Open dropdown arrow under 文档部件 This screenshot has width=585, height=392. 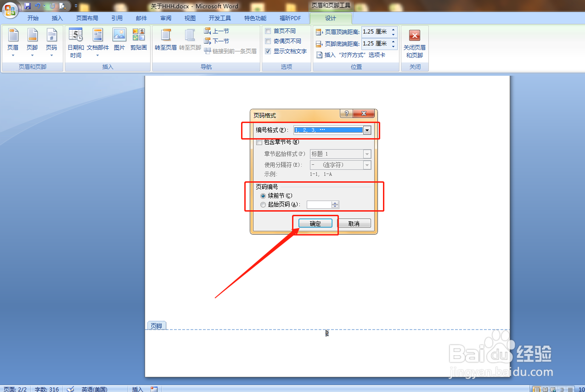pos(98,56)
